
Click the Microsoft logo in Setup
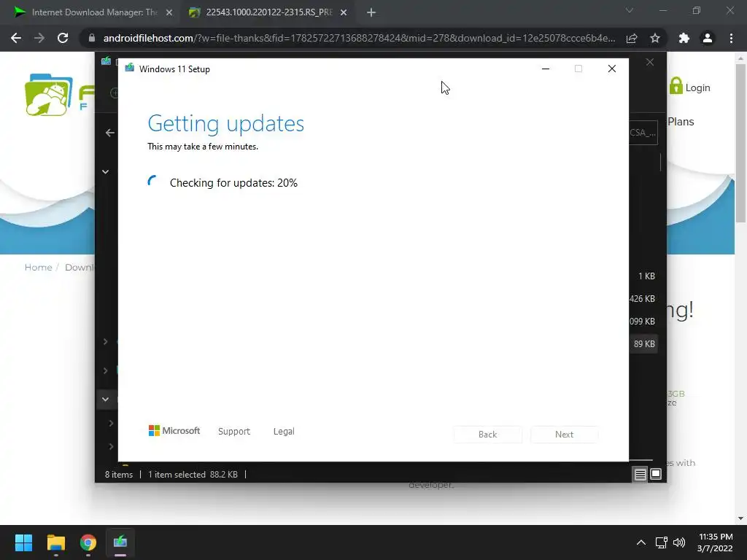pos(174,430)
